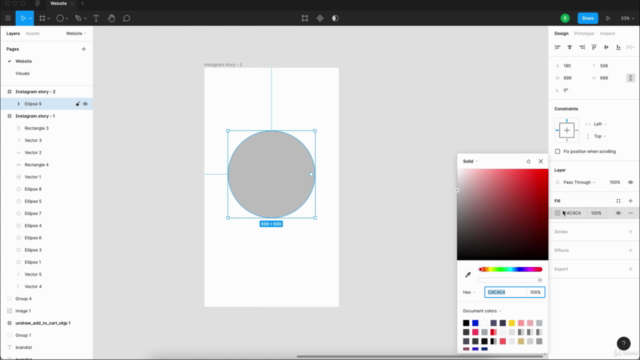Click the Edit object icon in toolbar
Screen dimensions: 640x360
pos(305,18)
